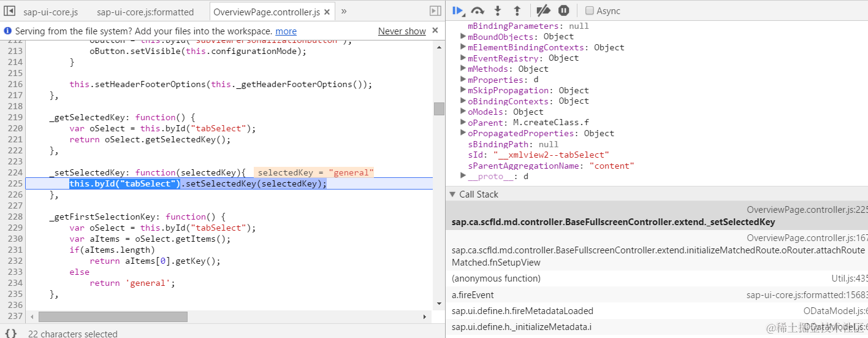Toggle the file navigator sidebar icon
This screenshot has width=868, height=338.
pyautogui.click(x=10, y=11)
